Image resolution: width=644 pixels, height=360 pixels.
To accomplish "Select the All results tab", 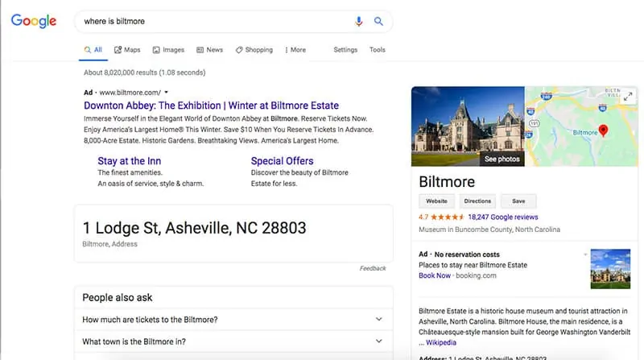I will (x=93, y=50).
